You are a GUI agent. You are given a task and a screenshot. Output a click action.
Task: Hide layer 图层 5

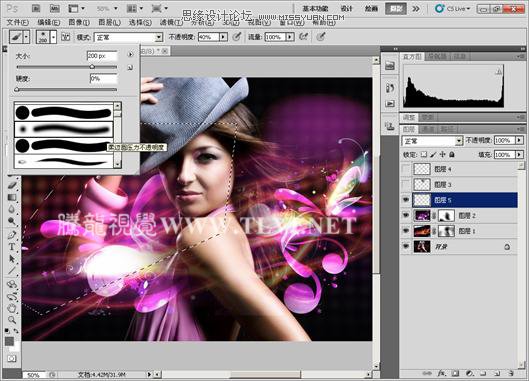pos(406,200)
